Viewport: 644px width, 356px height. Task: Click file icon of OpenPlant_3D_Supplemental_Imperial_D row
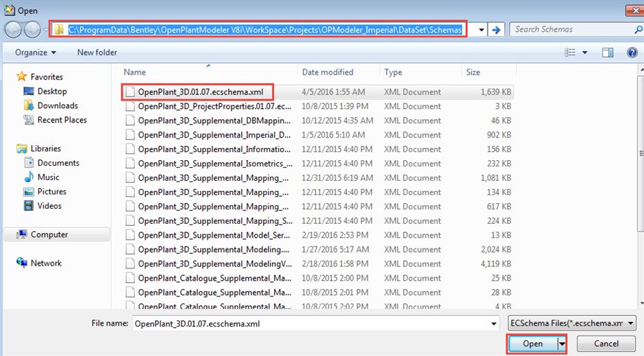pyautogui.click(x=130, y=135)
